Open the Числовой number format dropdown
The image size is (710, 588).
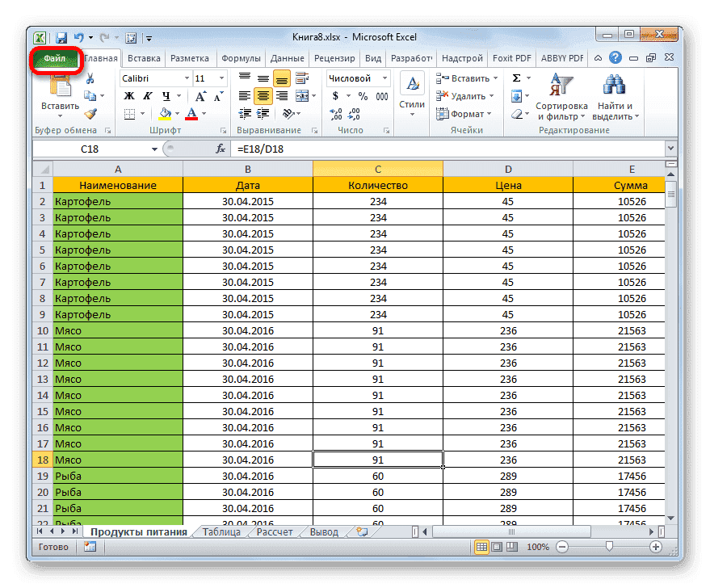click(384, 78)
